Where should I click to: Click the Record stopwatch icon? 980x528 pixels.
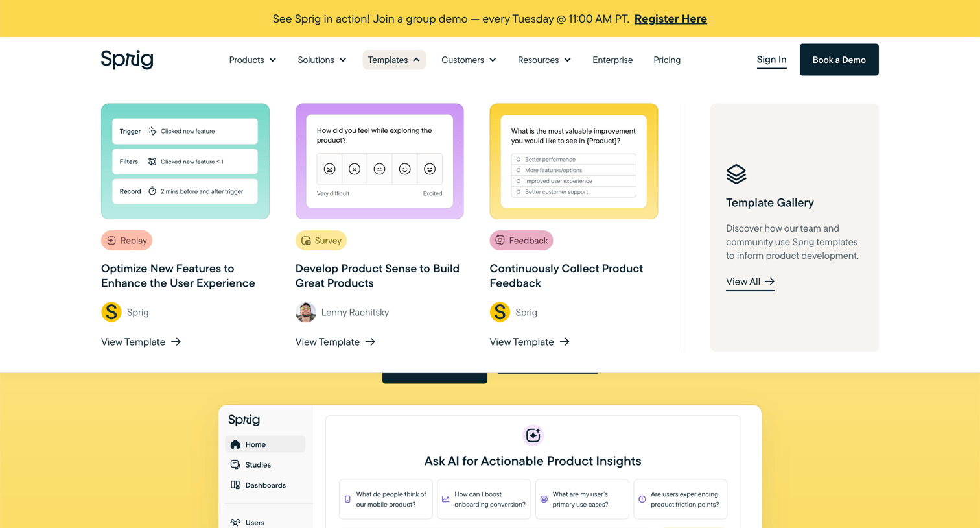pyautogui.click(x=152, y=191)
